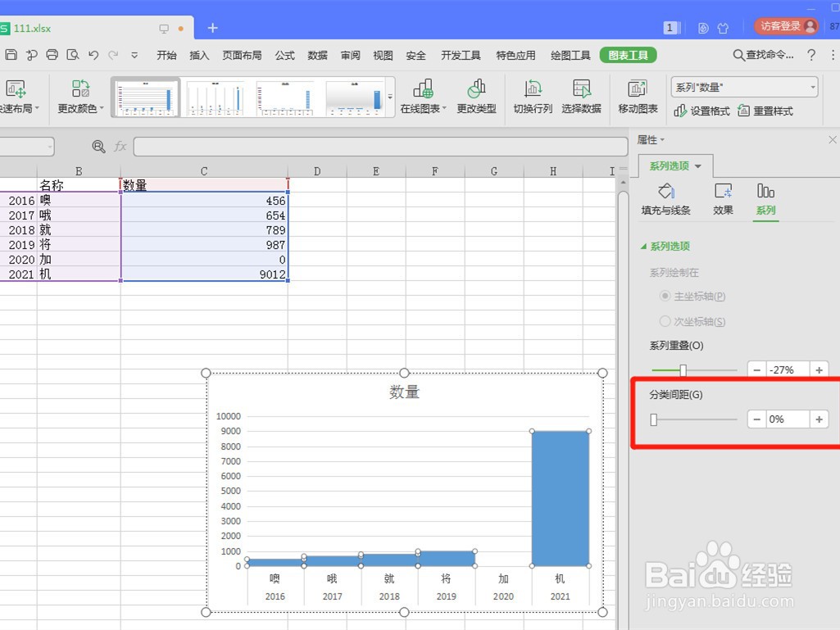Open the 开始 ribbon tab
This screenshot has height=630, width=840.
[x=166, y=55]
